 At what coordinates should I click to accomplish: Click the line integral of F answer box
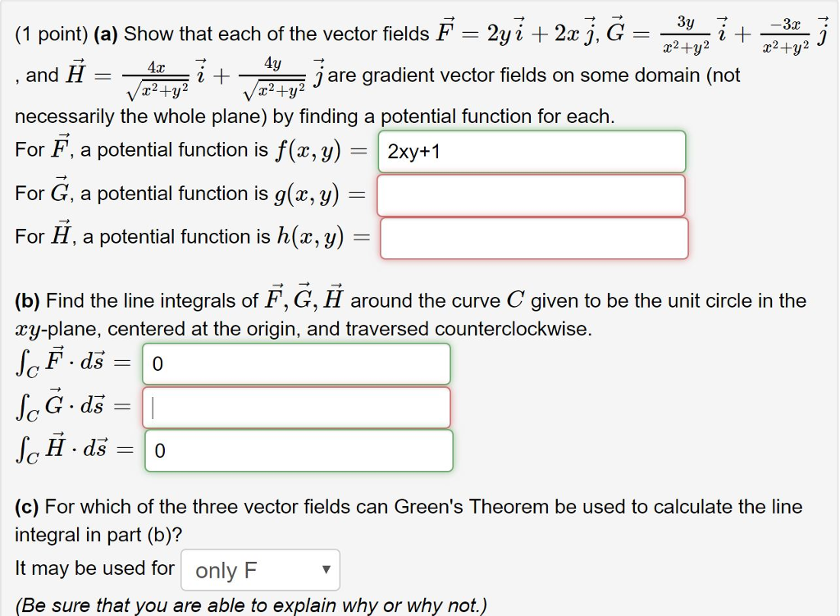tap(297, 364)
